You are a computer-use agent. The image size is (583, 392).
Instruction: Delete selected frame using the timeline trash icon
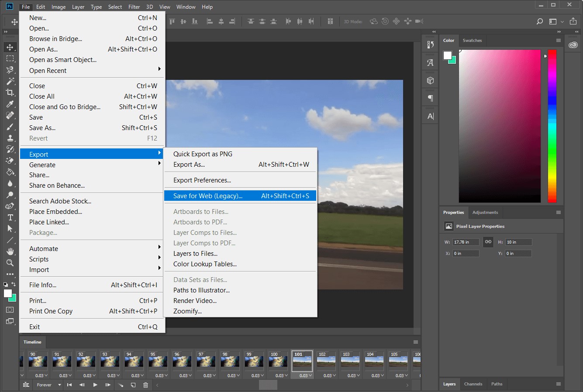click(146, 385)
